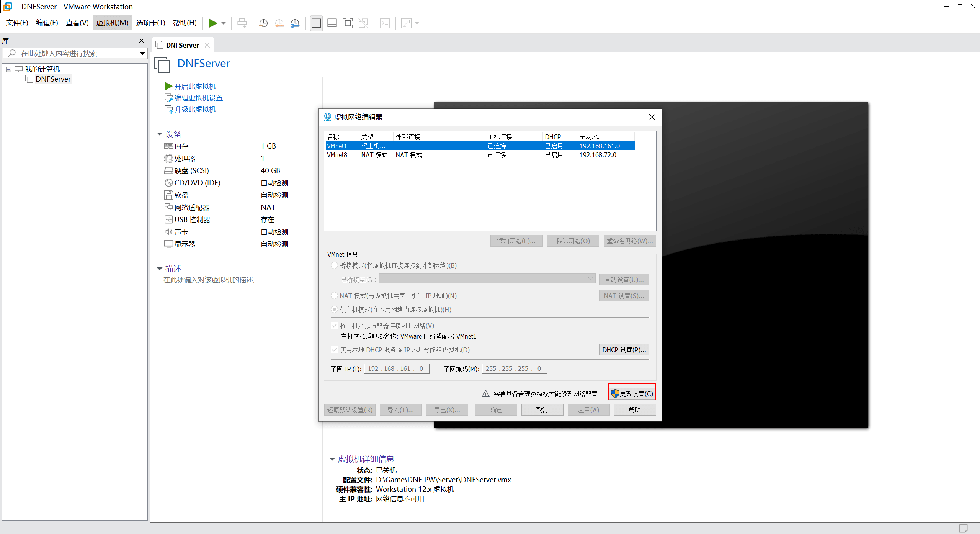This screenshot has height=534, width=980.
Task: Enter full screen mode via toolbar icon
Action: click(x=348, y=23)
